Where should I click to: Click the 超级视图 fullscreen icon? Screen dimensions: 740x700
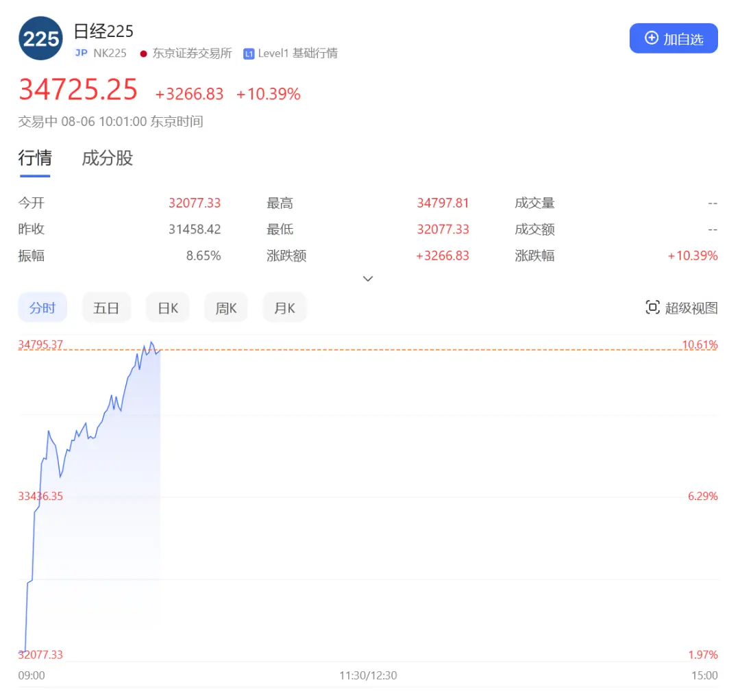click(652, 308)
